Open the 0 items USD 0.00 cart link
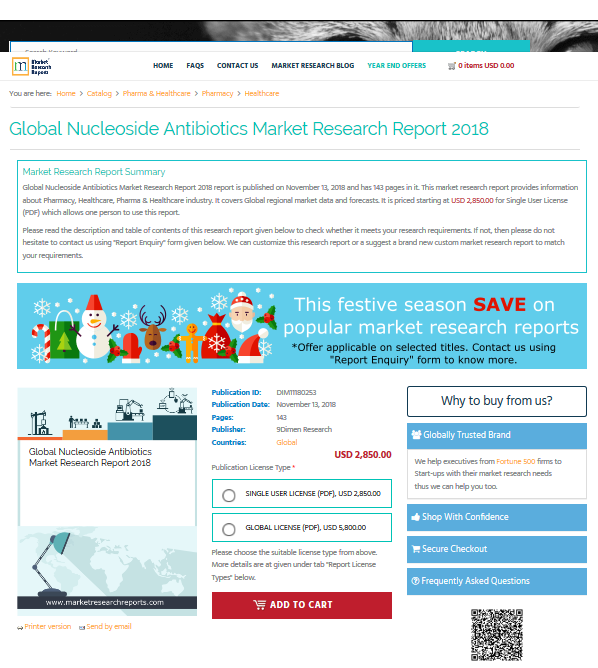 486,66
